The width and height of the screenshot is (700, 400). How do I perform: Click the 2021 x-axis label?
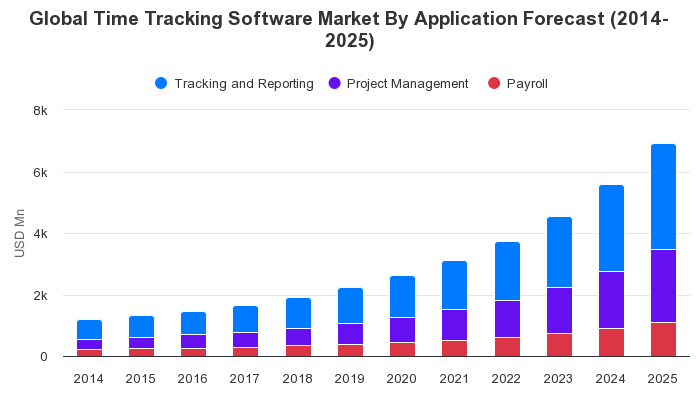pyautogui.click(x=454, y=379)
